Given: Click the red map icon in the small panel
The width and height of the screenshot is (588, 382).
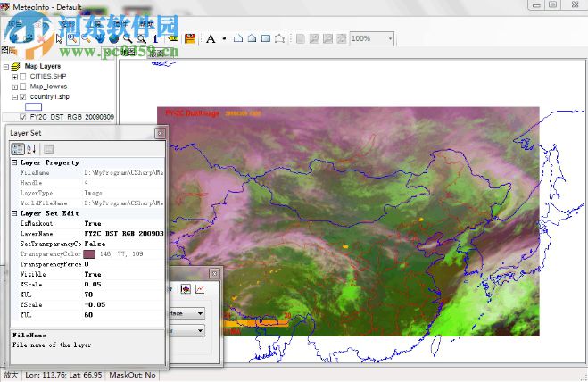Looking at the screenshot, I should pos(186,288).
